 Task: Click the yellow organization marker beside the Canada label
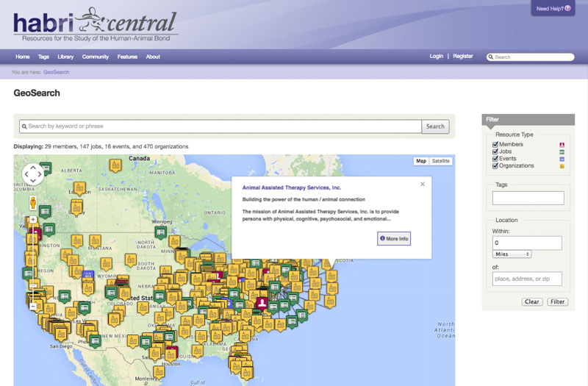pyautogui.click(x=115, y=165)
